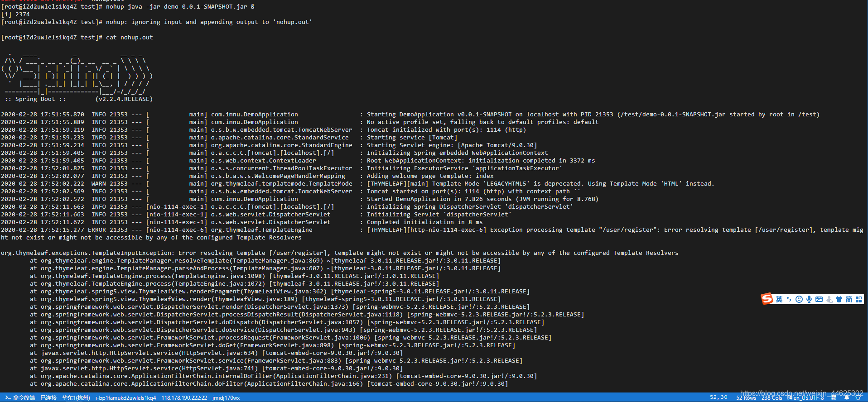
Task: Click the 已连接 connection status
Action: coord(48,398)
